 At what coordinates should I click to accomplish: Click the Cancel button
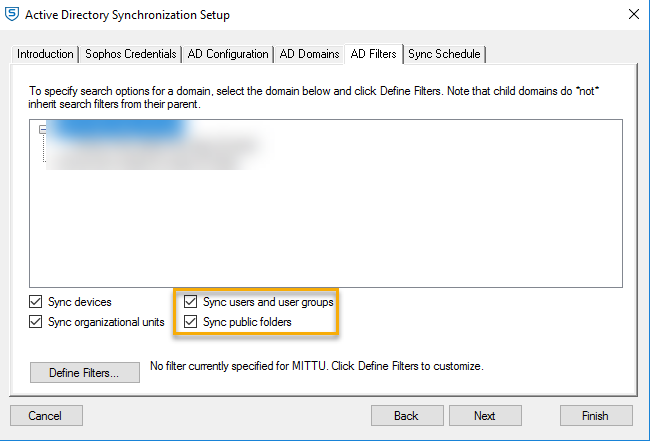[x=46, y=415]
